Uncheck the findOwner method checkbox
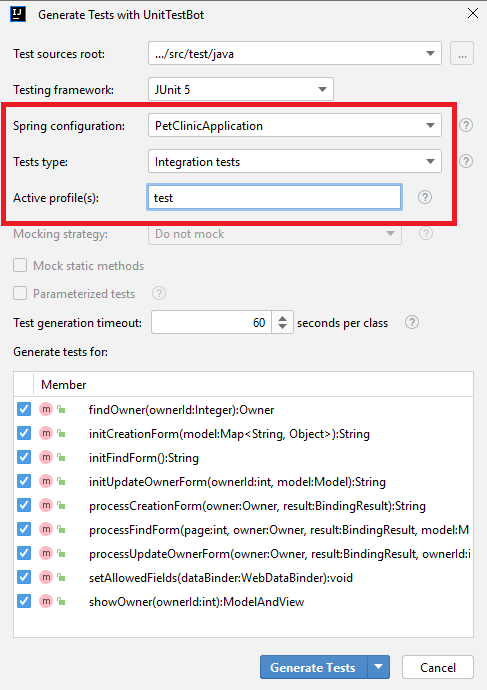This screenshot has height=690, width=487. (24, 409)
